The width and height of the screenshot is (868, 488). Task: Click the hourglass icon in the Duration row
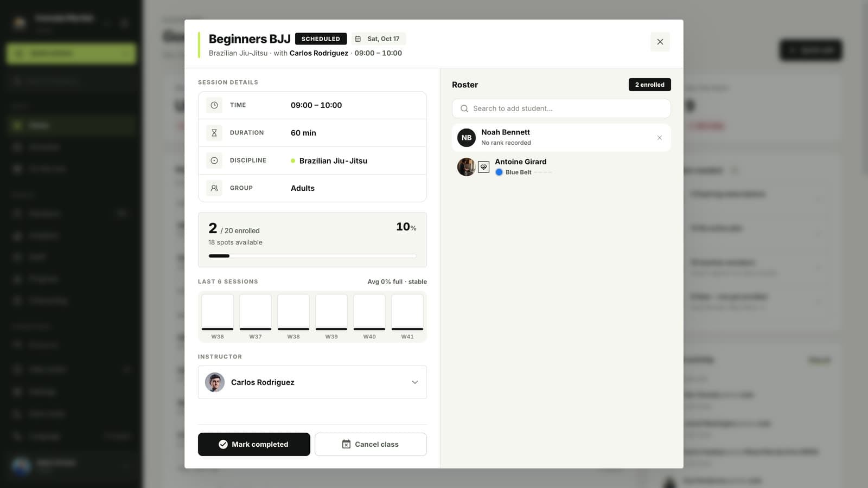pos(214,133)
